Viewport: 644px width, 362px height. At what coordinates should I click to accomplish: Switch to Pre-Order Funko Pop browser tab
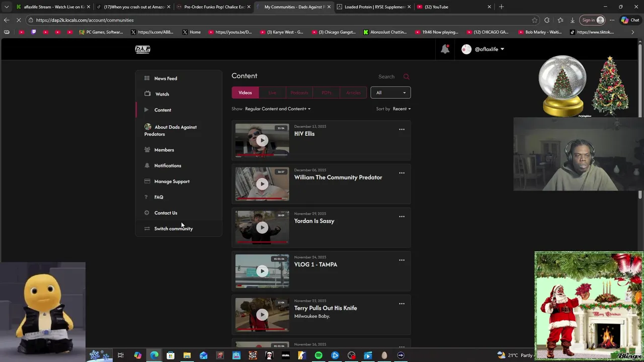click(x=213, y=7)
